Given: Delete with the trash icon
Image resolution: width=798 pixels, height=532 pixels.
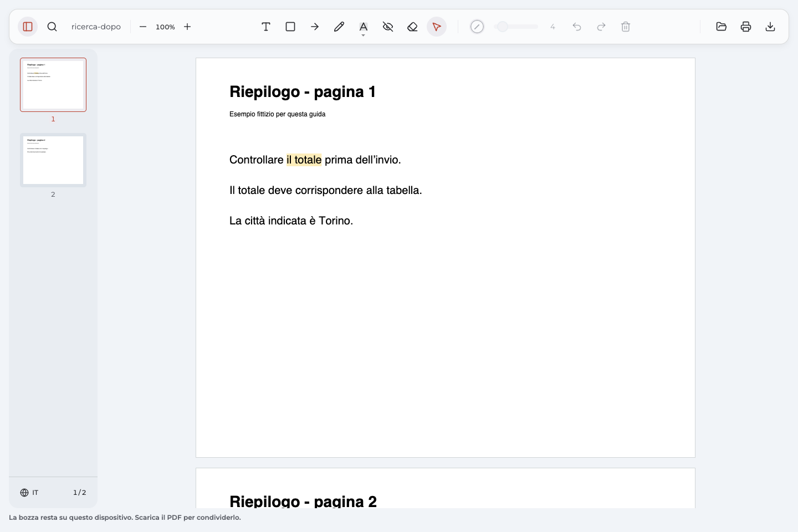Looking at the screenshot, I should click(626, 27).
